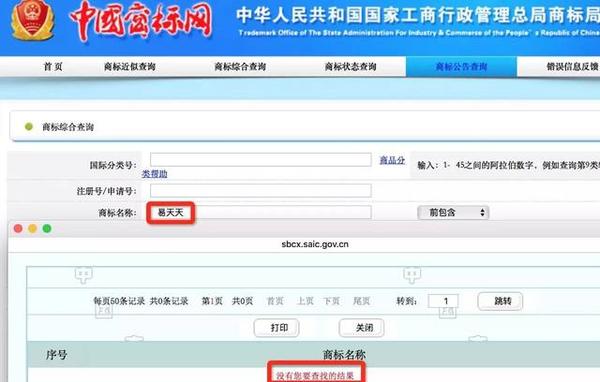Open the 商标综合查询 tab

(x=240, y=67)
